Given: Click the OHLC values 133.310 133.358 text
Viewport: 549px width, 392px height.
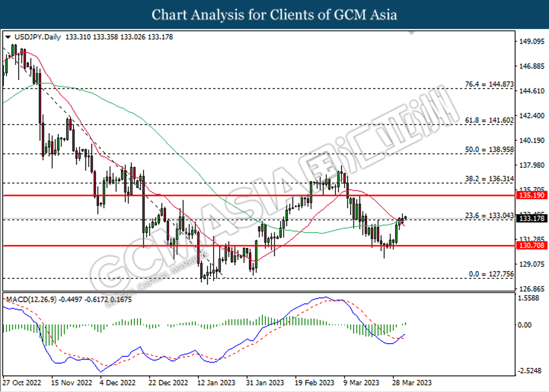Looking at the screenshot, I should click(92, 37).
